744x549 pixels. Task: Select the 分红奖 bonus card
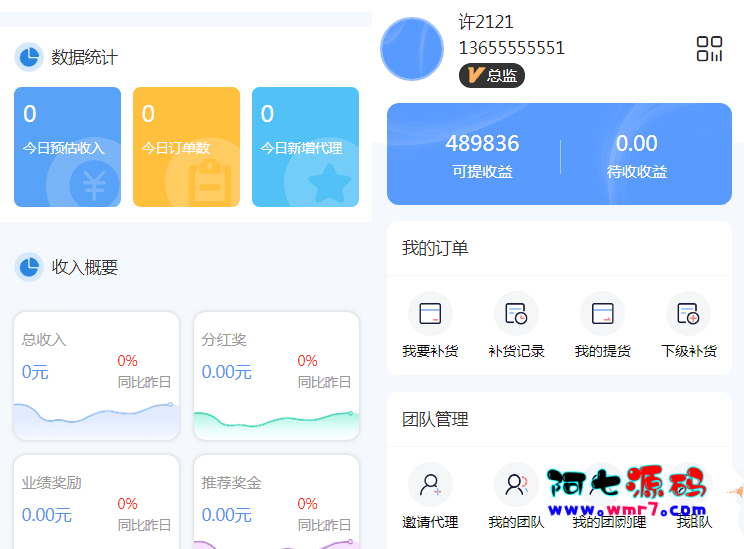click(277, 376)
